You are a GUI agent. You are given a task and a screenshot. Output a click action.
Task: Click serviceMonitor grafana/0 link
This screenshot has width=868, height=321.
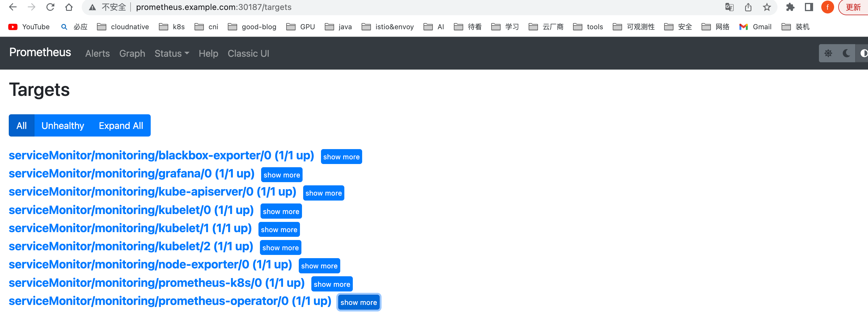[132, 174]
